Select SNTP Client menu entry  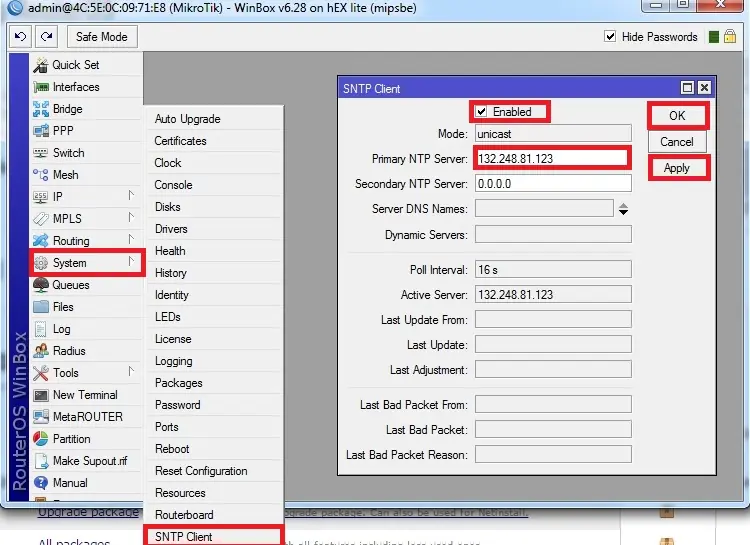pos(214,537)
